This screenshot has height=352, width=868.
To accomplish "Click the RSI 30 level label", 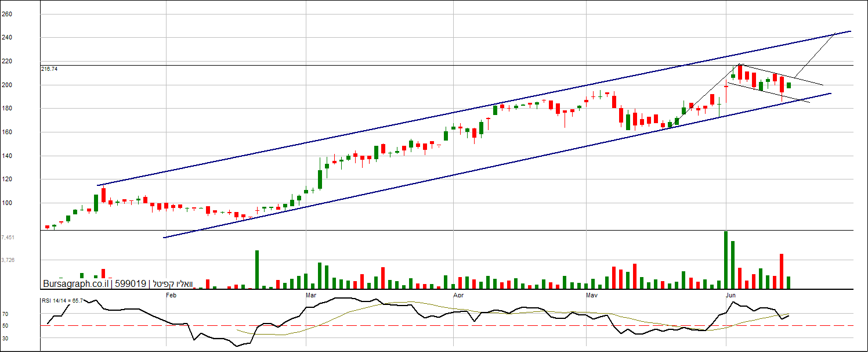I will 5,337.
